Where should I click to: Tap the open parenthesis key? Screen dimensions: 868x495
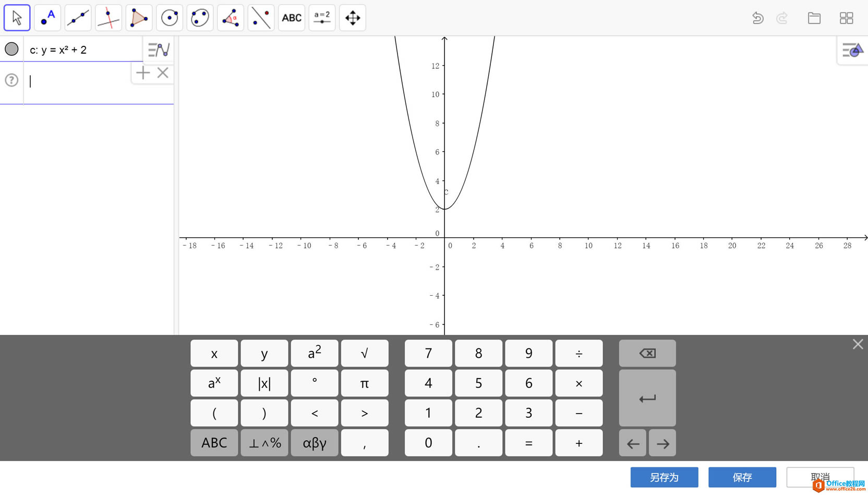point(214,413)
